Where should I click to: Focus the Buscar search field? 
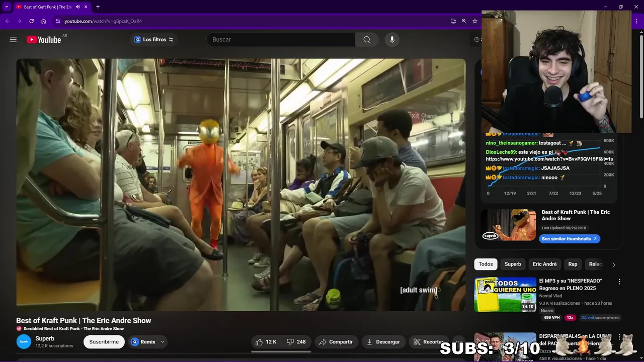coord(281,40)
